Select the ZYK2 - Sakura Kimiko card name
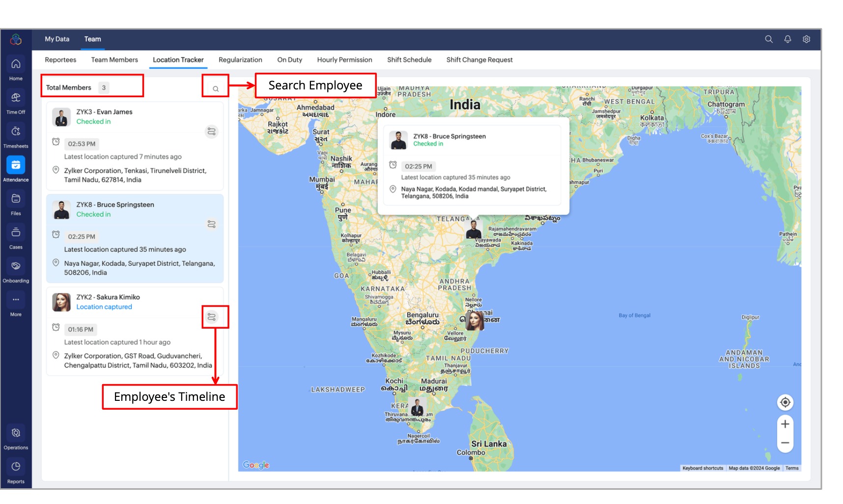 (108, 297)
